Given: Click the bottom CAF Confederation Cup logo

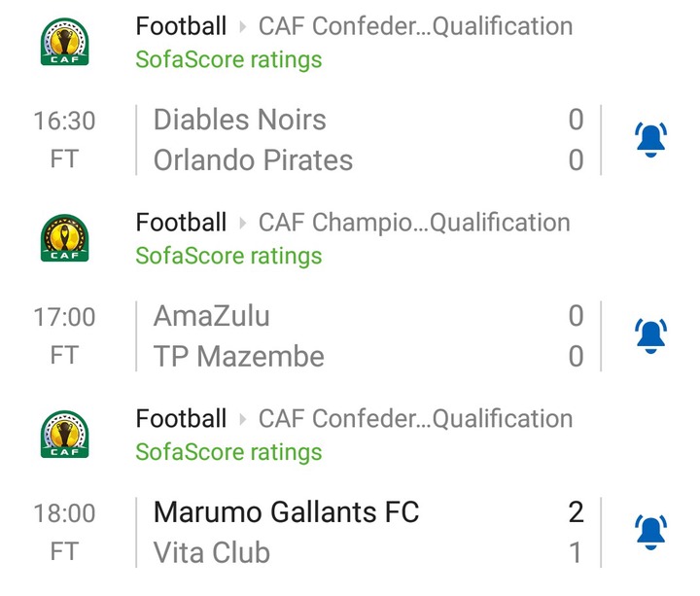Looking at the screenshot, I should click(65, 435).
